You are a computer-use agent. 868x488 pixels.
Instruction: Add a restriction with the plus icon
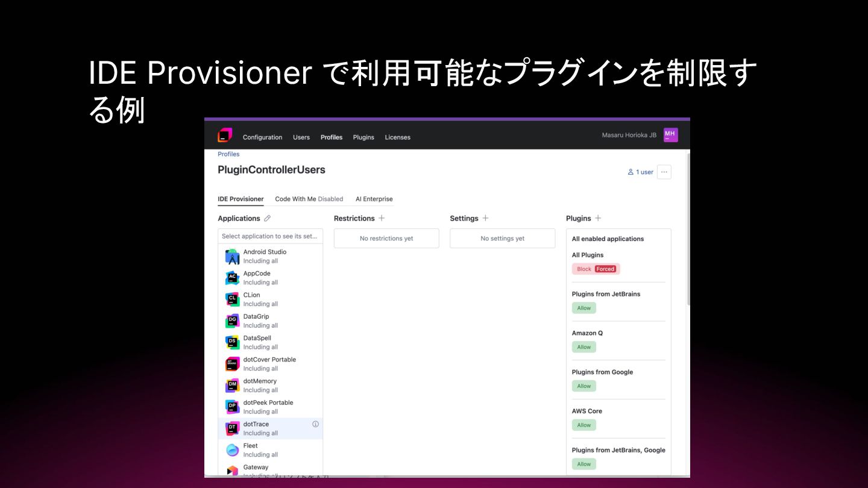pyautogui.click(x=382, y=218)
